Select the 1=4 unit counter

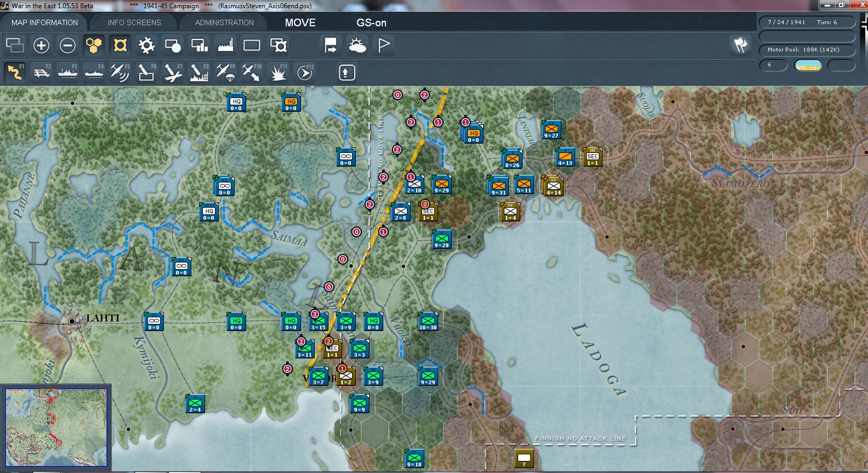point(510,212)
